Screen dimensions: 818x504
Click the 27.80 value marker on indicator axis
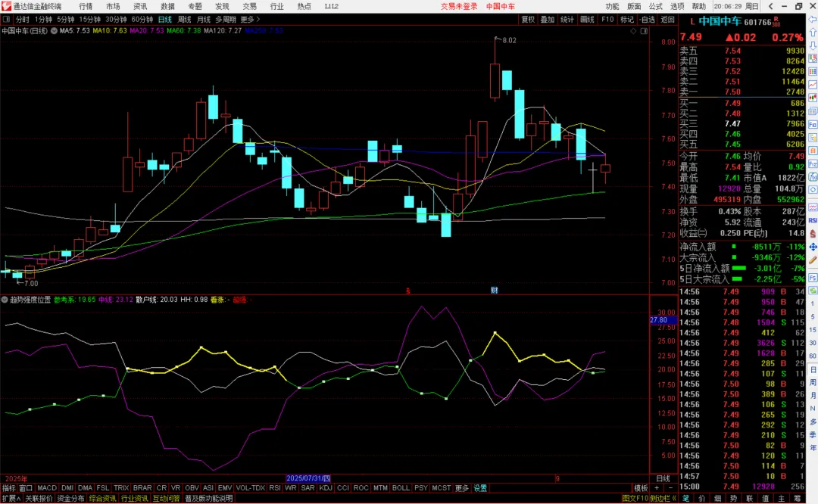coord(663,319)
